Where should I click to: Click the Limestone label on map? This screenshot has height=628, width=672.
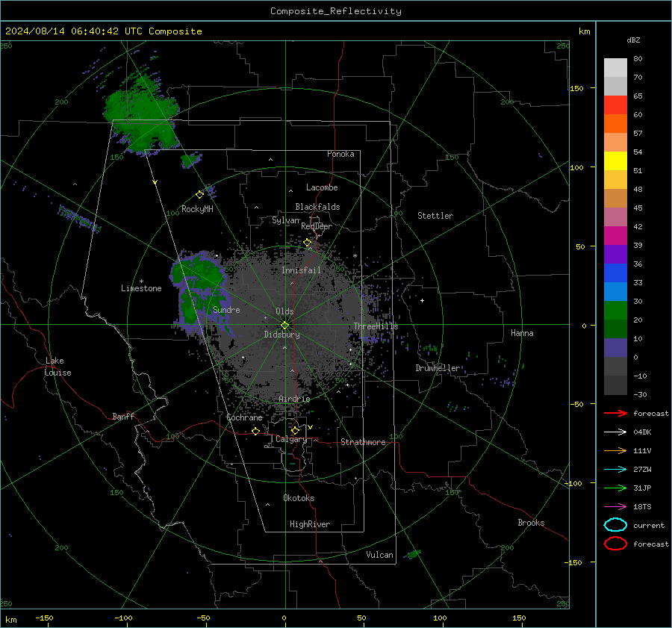(x=141, y=288)
